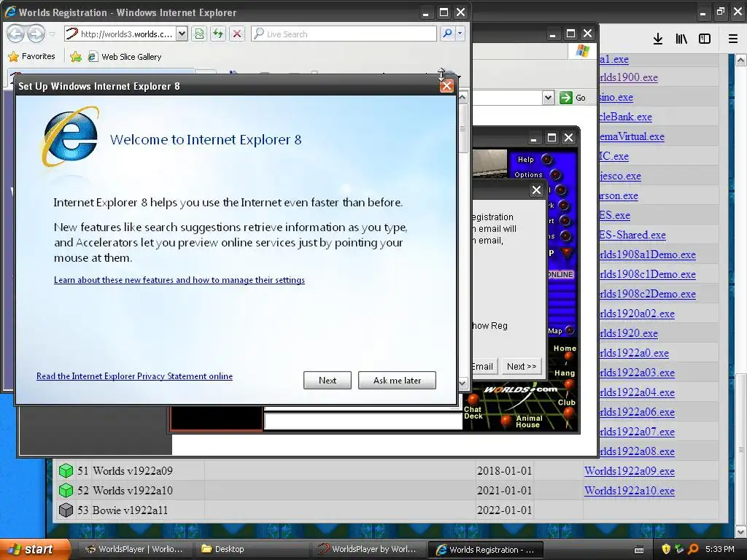Click the Worlds1922a10.exe download link
The width and height of the screenshot is (747, 560).
[630, 491]
